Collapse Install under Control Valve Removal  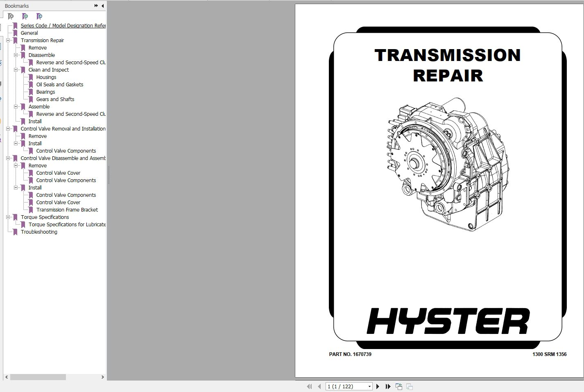pyautogui.click(x=16, y=144)
